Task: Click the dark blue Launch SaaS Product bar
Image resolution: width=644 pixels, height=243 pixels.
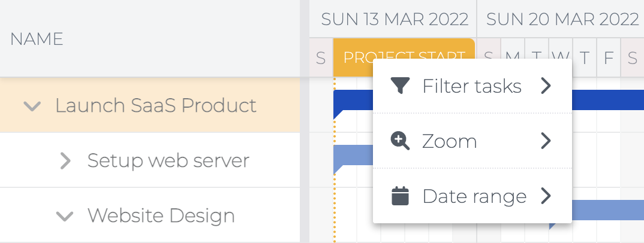Action: point(608,100)
